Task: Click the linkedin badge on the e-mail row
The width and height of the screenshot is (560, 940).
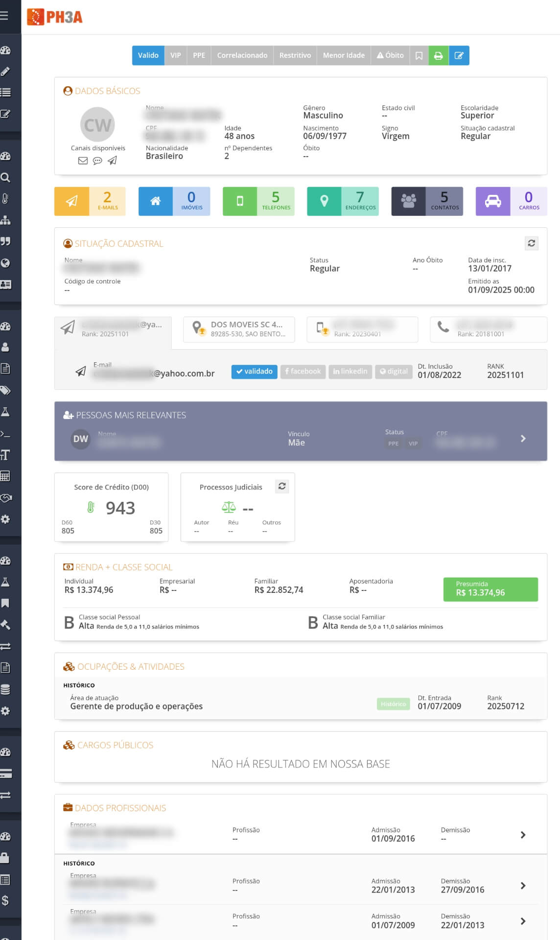Action: tap(350, 372)
